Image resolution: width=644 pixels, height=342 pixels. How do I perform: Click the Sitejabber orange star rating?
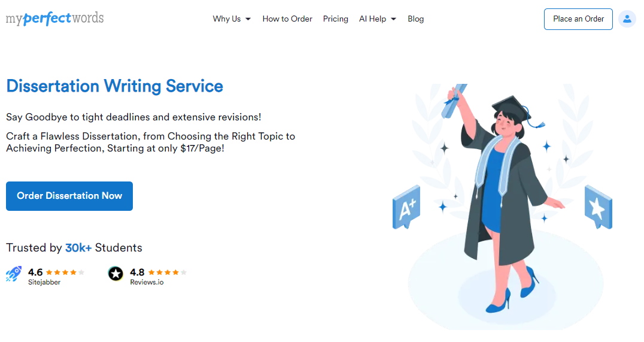65,272
